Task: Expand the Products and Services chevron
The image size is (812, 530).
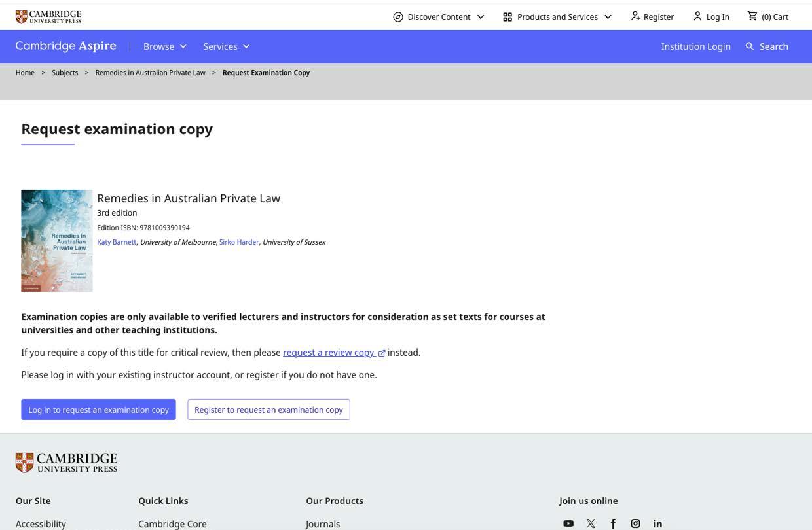Action: coord(608,17)
